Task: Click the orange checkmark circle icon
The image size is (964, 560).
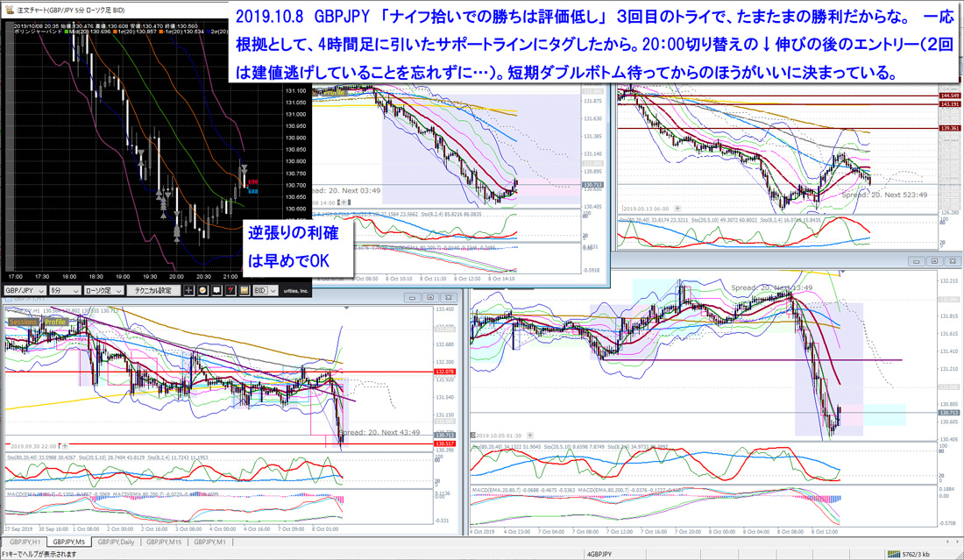Action: [202, 290]
